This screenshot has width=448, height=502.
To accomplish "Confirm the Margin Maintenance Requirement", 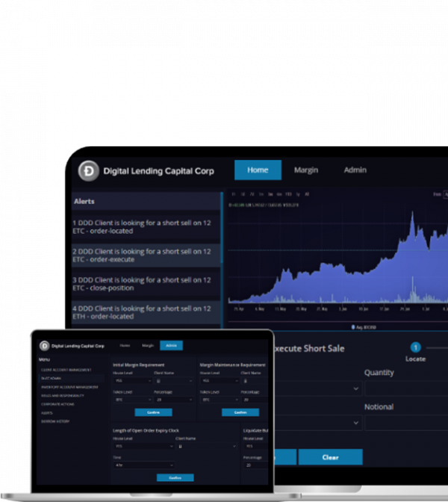I will tap(240, 412).
